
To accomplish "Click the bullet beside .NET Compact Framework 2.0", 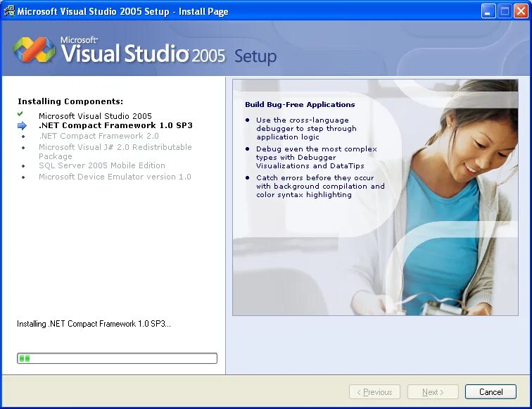I will [x=23, y=137].
